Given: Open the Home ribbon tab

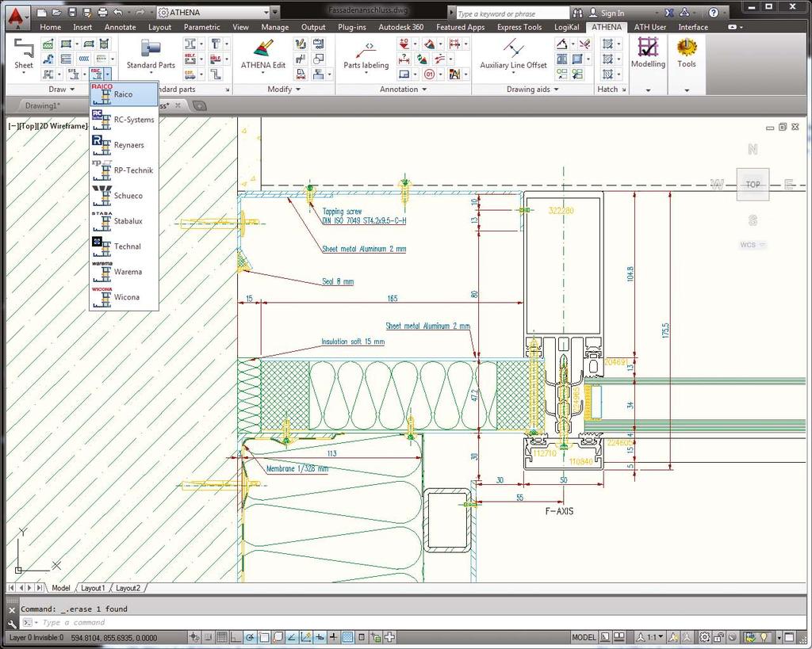Looking at the screenshot, I should pos(50,27).
